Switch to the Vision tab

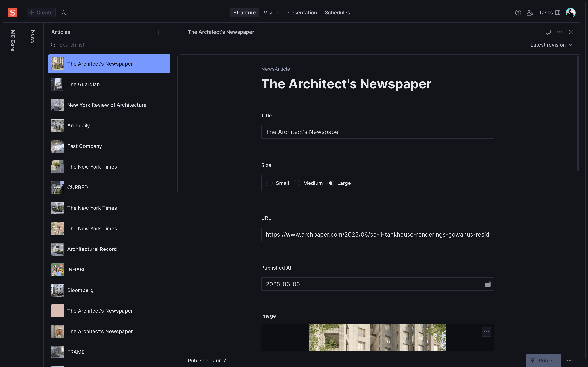271,13
